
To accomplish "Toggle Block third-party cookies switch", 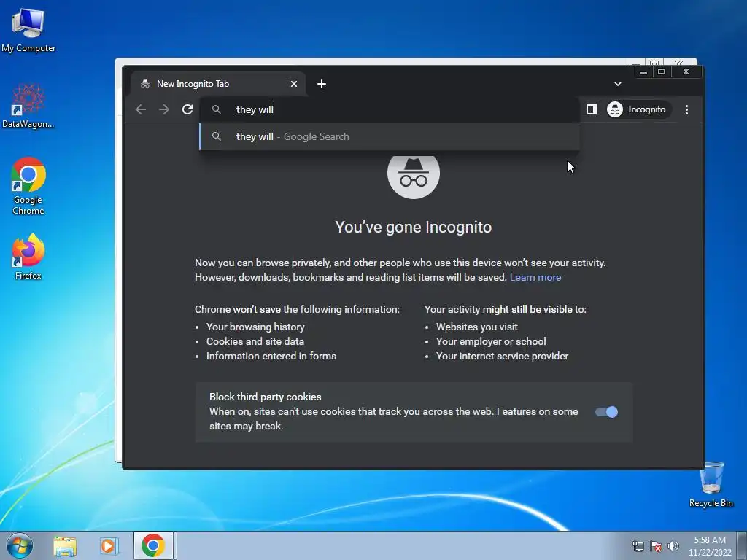I will click(x=606, y=412).
